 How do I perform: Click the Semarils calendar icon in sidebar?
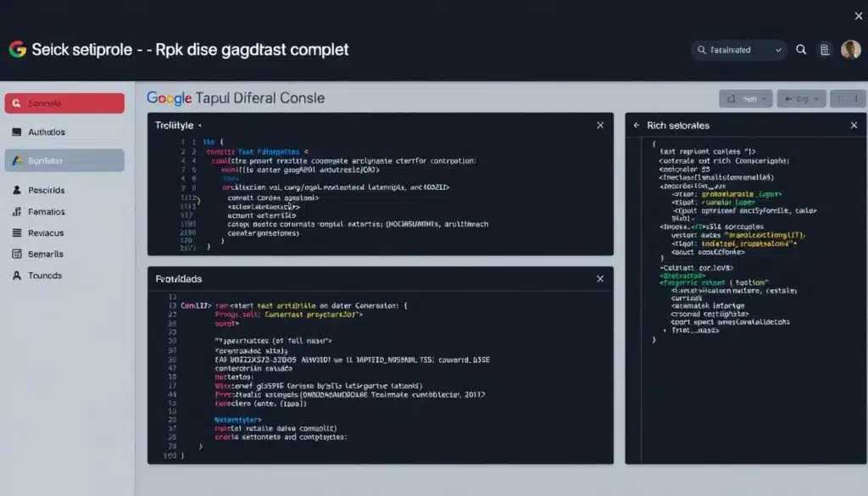17,254
